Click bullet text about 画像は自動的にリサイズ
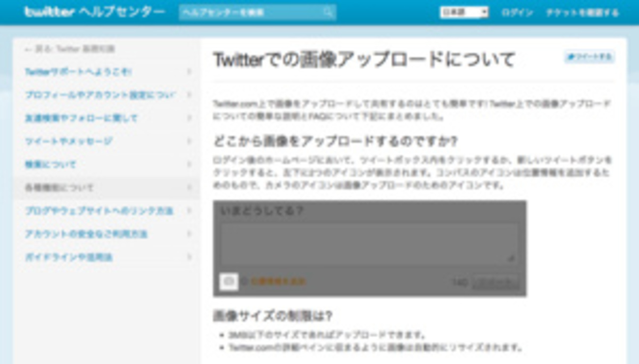 375,347
